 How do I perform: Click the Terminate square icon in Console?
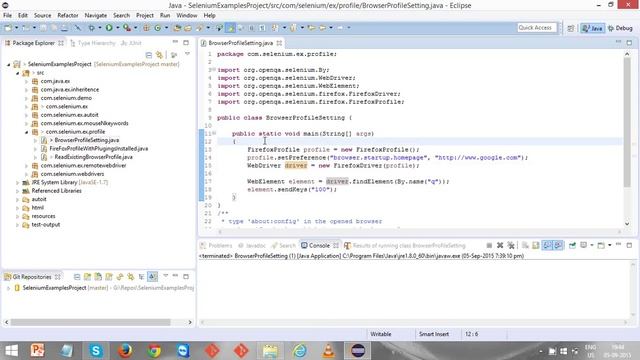(489, 245)
